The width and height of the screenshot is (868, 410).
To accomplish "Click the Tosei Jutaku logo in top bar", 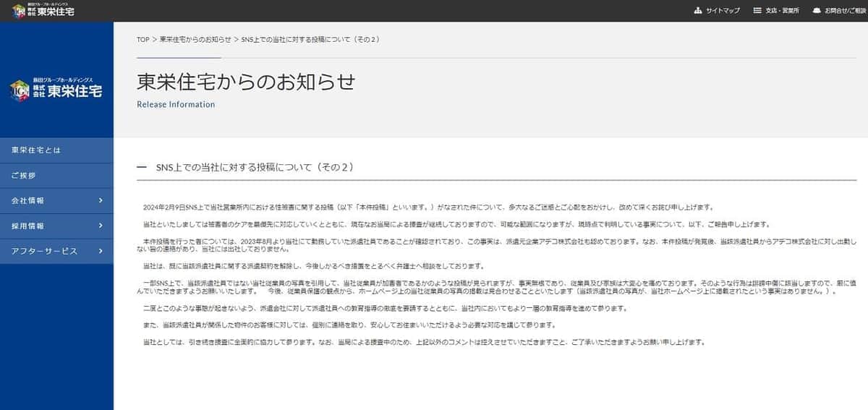I will click(x=43, y=10).
